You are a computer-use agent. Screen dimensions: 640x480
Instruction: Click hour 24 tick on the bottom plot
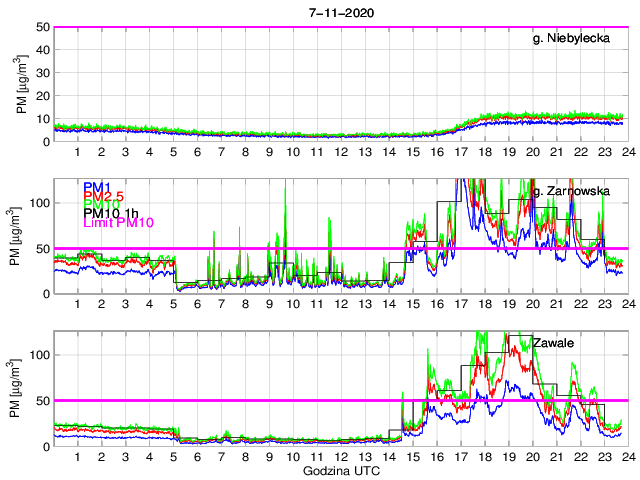(x=626, y=456)
